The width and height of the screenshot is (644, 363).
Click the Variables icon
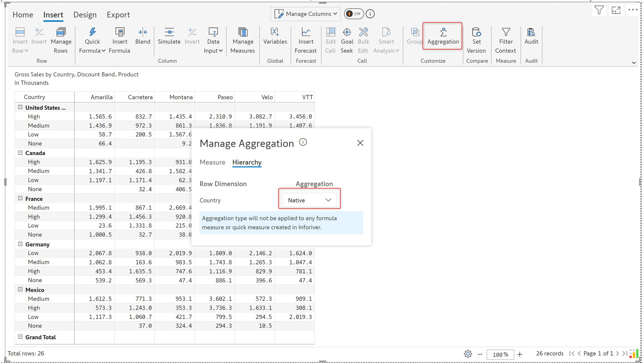(x=275, y=32)
